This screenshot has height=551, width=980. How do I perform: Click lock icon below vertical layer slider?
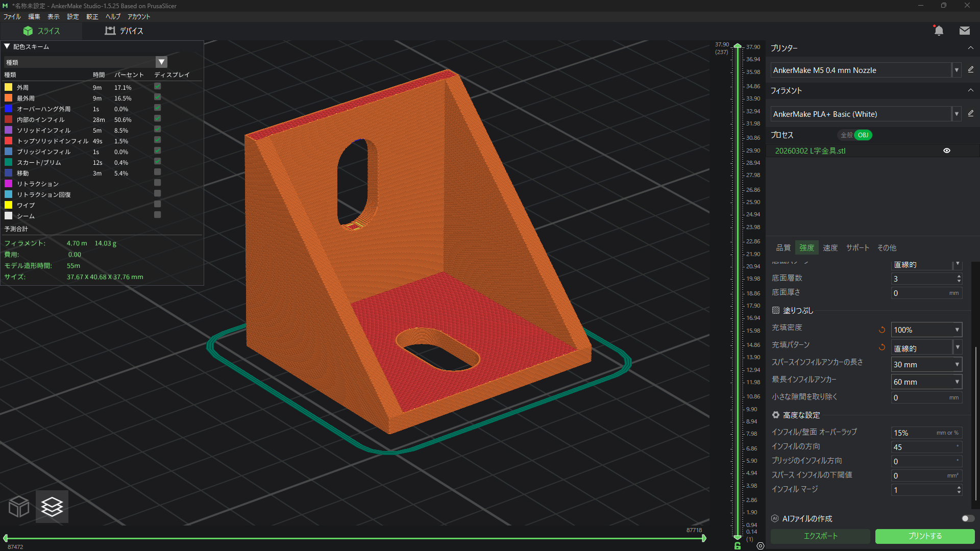point(738,546)
